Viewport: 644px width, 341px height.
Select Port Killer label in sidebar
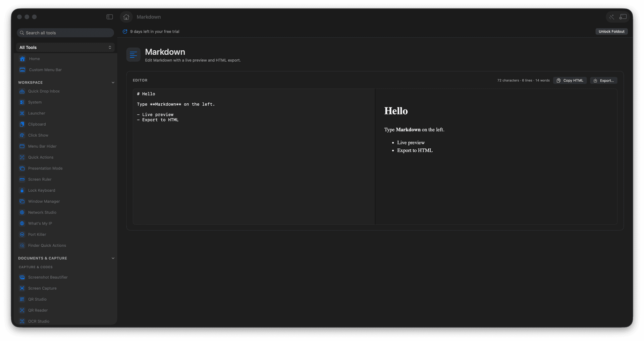(37, 235)
